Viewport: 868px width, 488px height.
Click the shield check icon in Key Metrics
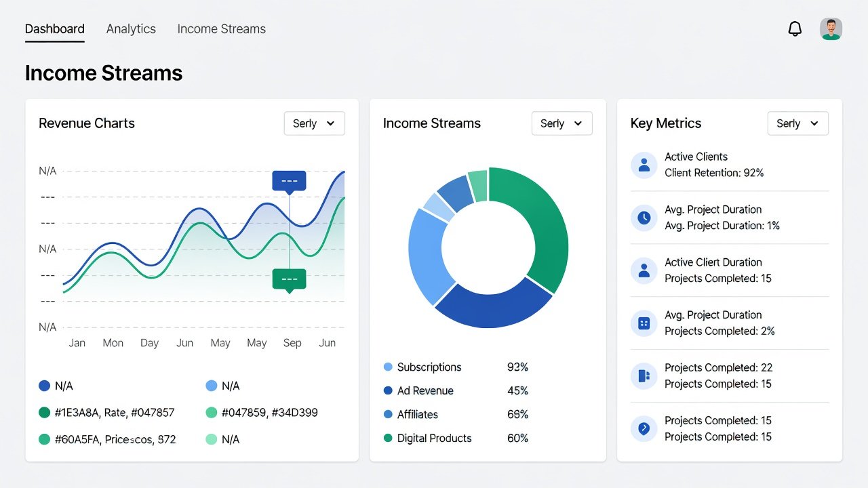(644, 429)
